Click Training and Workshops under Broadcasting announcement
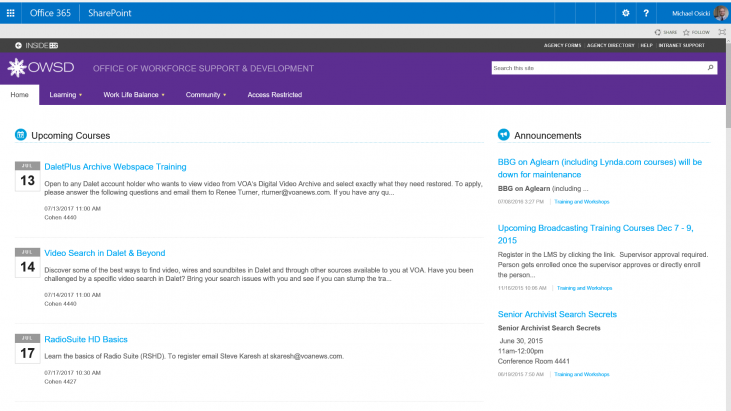 (x=585, y=288)
